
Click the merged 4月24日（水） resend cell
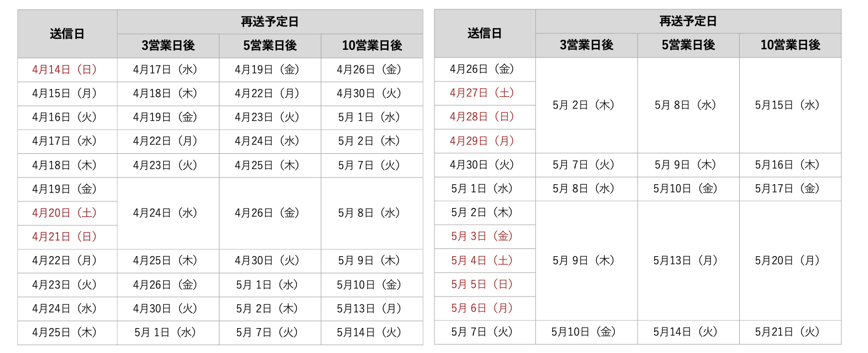168,213
